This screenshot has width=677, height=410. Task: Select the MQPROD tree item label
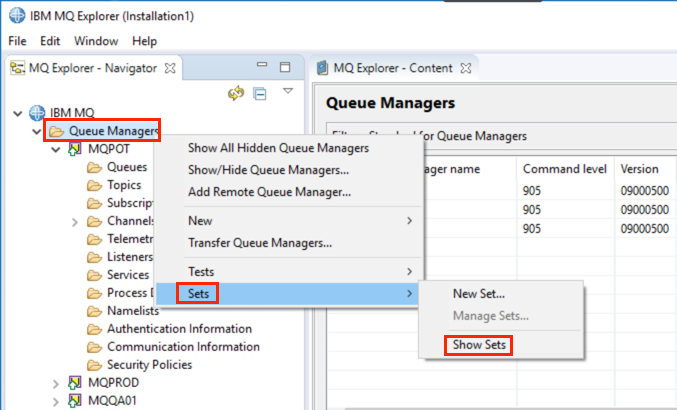pos(114,383)
